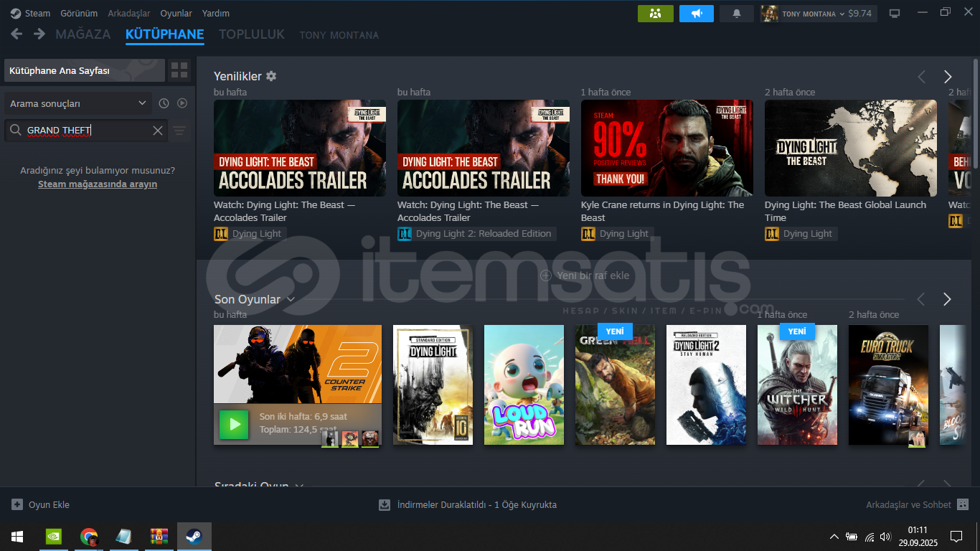
Task: Open WinRAR from the taskbar
Action: pyautogui.click(x=159, y=537)
